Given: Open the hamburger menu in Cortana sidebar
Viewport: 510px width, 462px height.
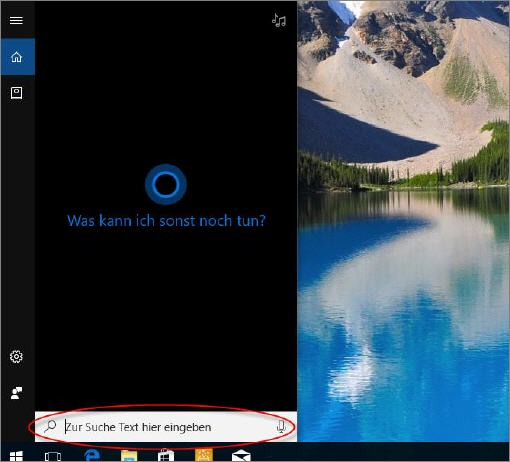Looking at the screenshot, I should pos(16,20).
